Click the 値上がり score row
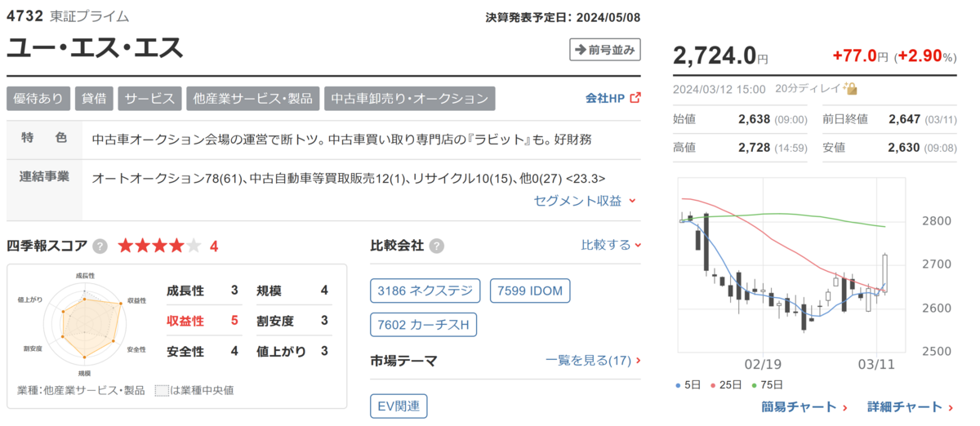This screenshot has width=980, height=426. click(292, 352)
